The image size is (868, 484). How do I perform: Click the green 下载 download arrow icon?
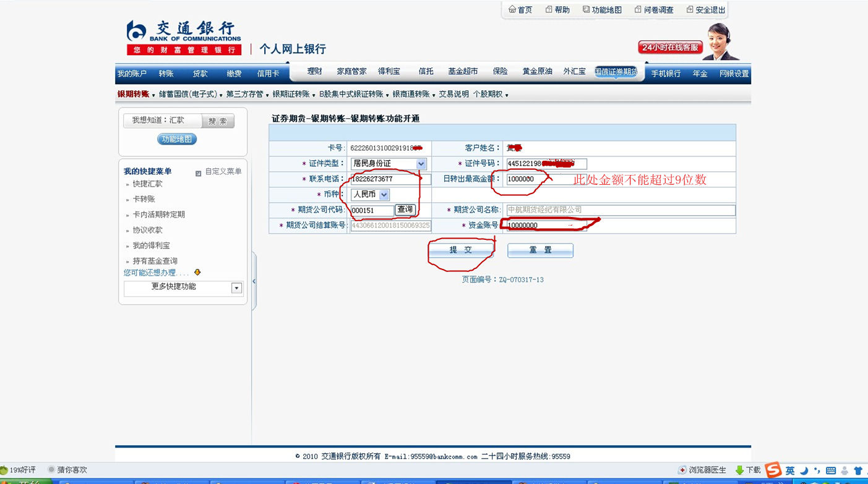tap(739, 470)
